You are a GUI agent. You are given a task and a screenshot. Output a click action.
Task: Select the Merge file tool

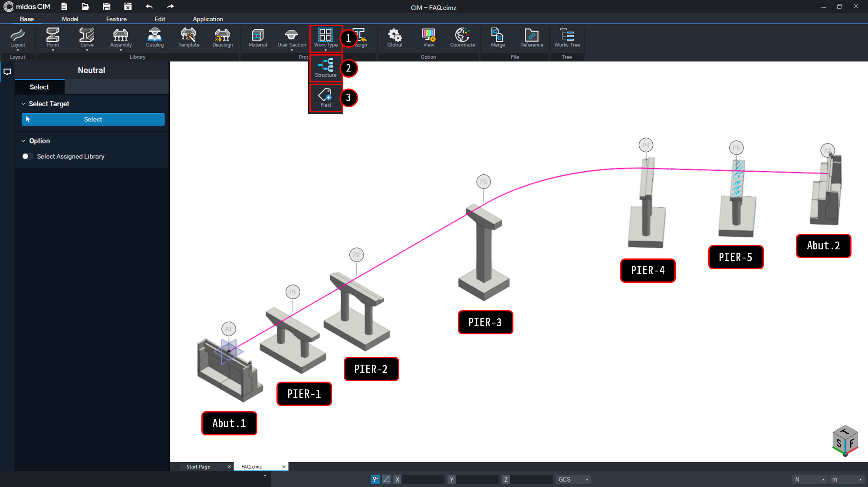(x=497, y=38)
